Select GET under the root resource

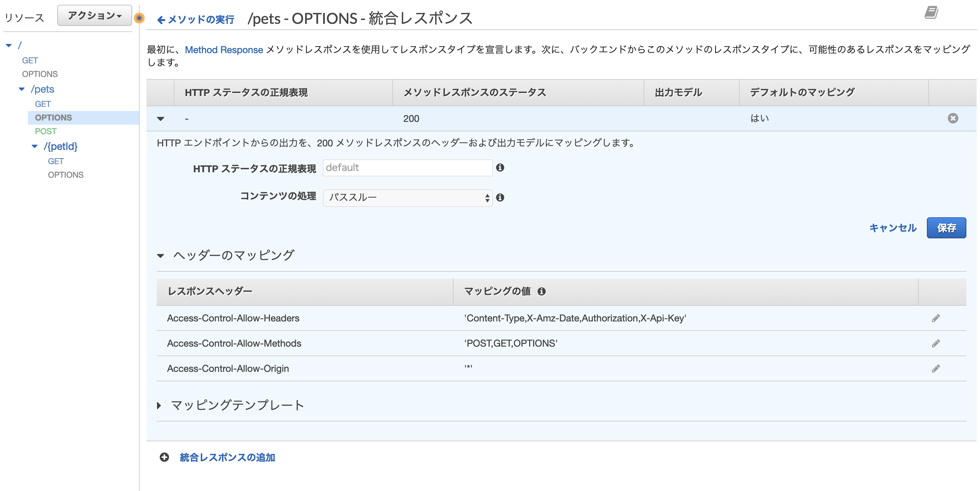(x=30, y=60)
